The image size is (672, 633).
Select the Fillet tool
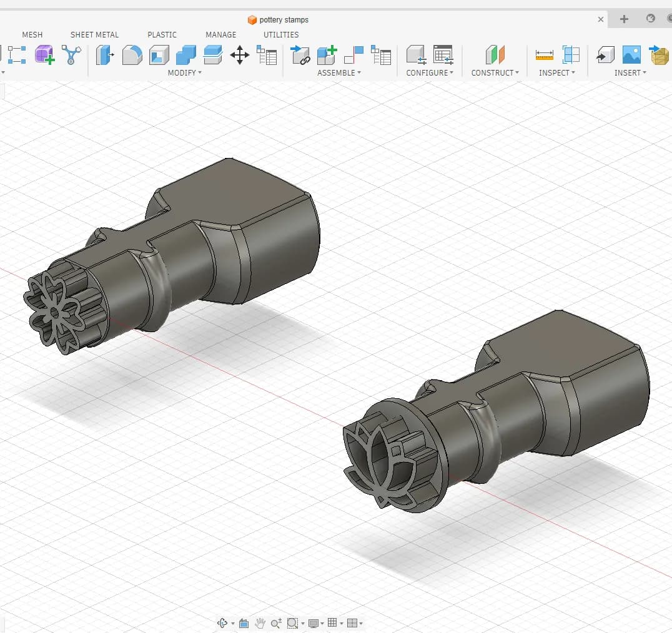(132, 55)
